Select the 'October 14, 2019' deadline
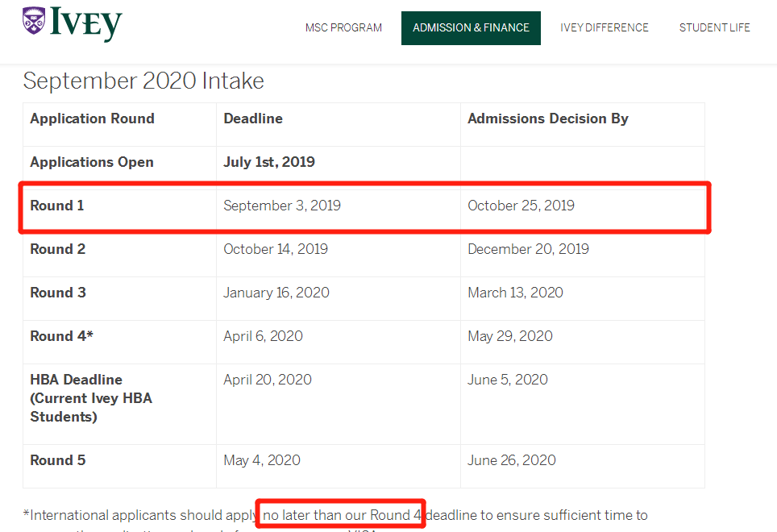 click(x=276, y=249)
